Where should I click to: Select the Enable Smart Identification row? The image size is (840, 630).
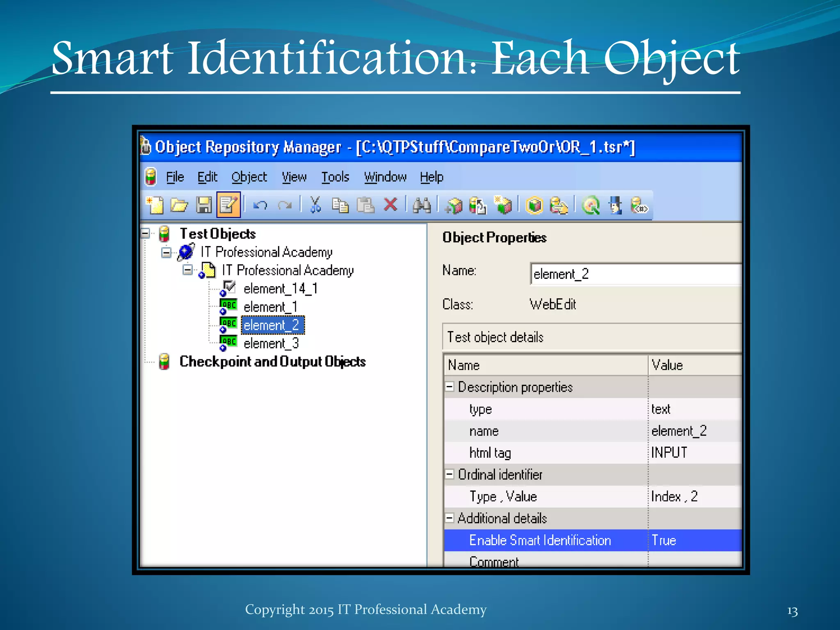[x=593, y=540]
